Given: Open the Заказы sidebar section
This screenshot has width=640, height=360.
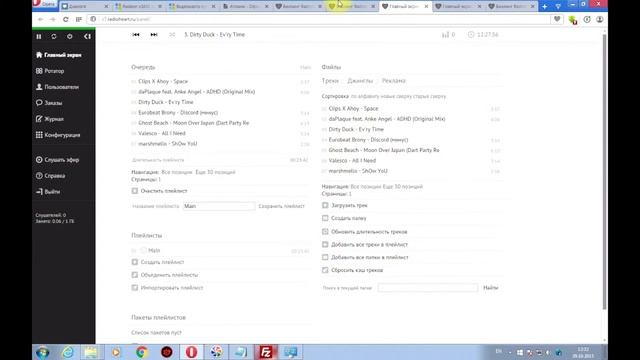Looking at the screenshot, I should click(49, 103).
